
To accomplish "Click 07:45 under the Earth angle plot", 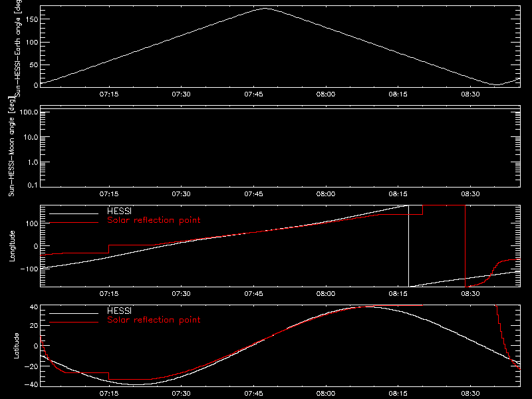I will 253,94.
